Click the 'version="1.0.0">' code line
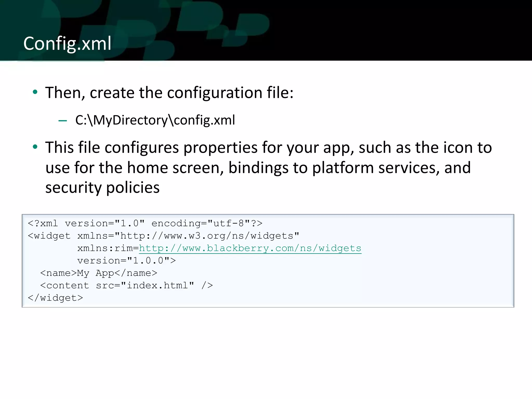Viewport: 532px width, 399px height. coord(127,261)
